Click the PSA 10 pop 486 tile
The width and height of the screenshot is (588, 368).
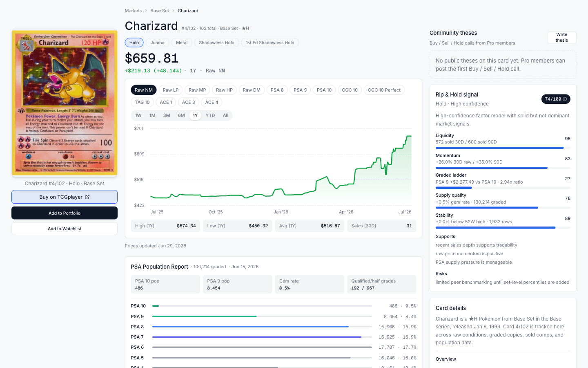point(165,284)
